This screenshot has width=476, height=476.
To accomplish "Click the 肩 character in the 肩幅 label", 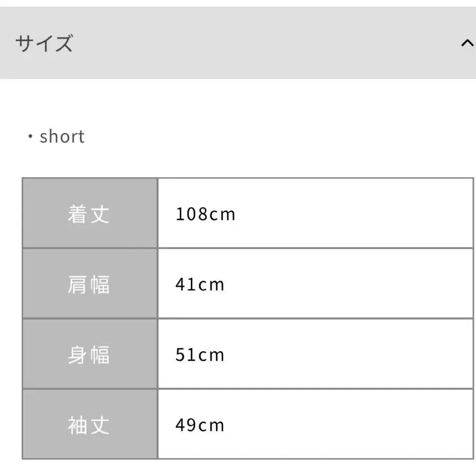I will [x=78, y=284].
